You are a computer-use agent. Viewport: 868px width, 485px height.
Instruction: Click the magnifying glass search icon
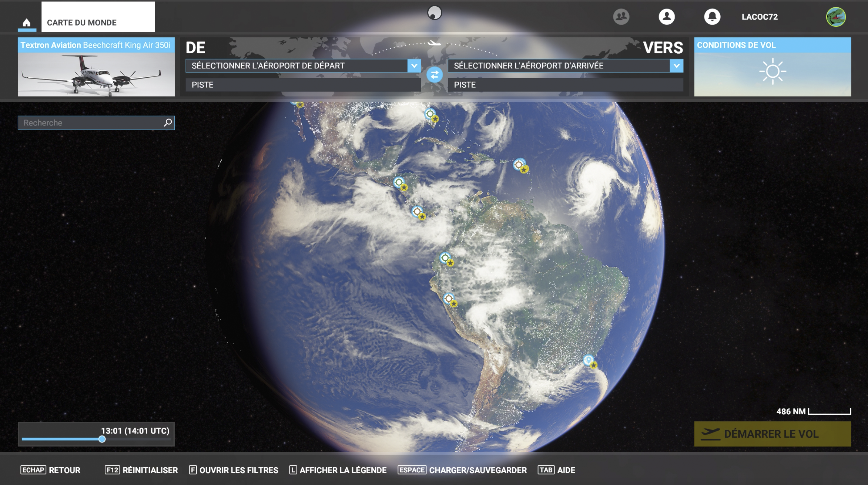168,122
